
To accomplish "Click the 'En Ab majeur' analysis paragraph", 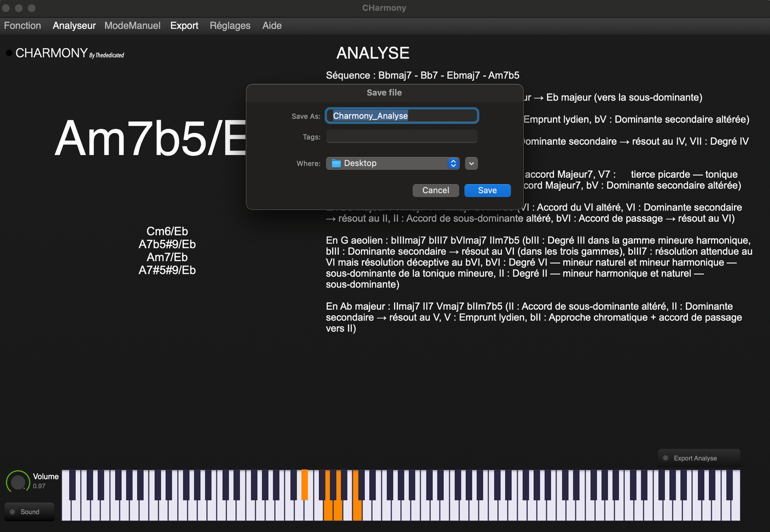I will pos(534,317).
